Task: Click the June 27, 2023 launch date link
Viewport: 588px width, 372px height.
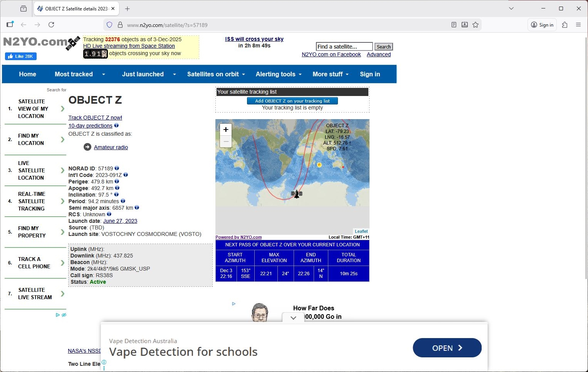Action: click(x=120, y=221)
